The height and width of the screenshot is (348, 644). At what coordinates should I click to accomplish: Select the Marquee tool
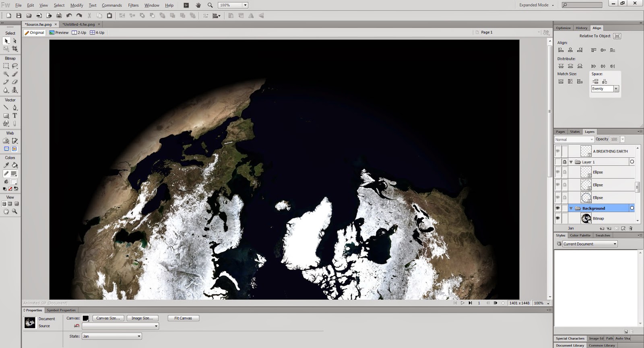(6, 66)
